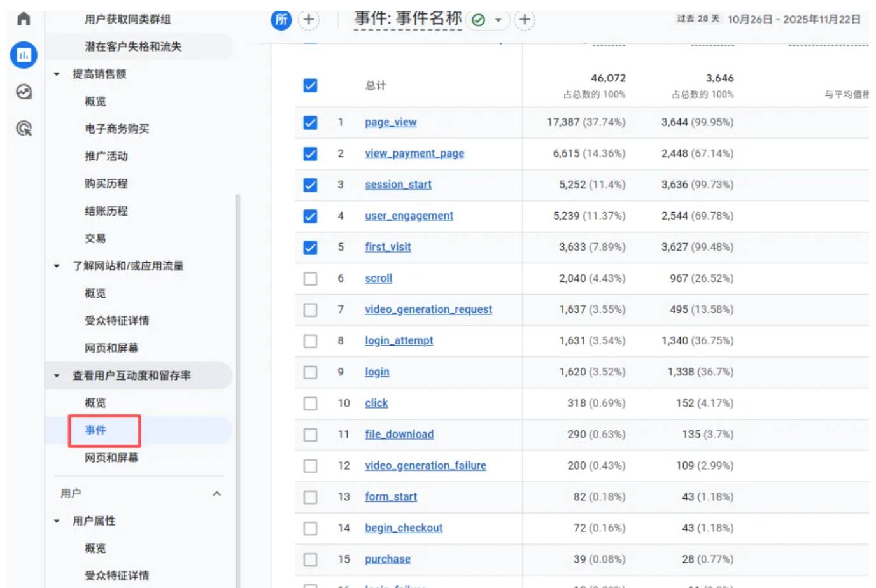Check the scroll row checkbox
The width and height of the screenshot is (876, 588).
click(x=310, y=278)
